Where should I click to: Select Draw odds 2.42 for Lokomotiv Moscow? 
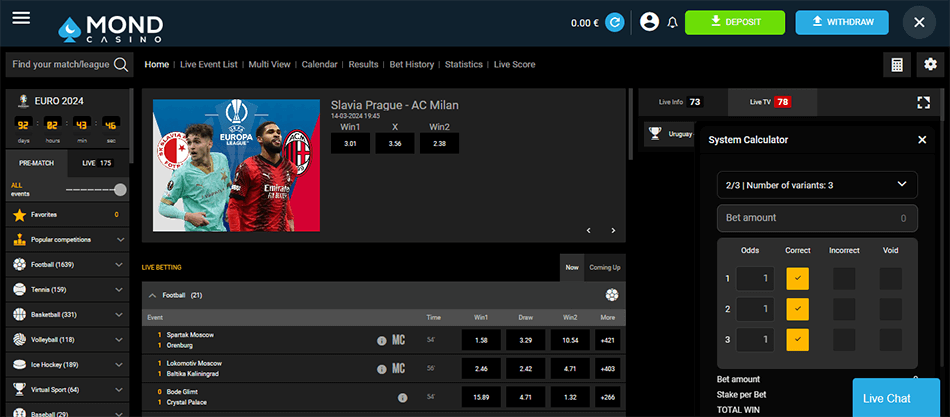coord(526,369)
